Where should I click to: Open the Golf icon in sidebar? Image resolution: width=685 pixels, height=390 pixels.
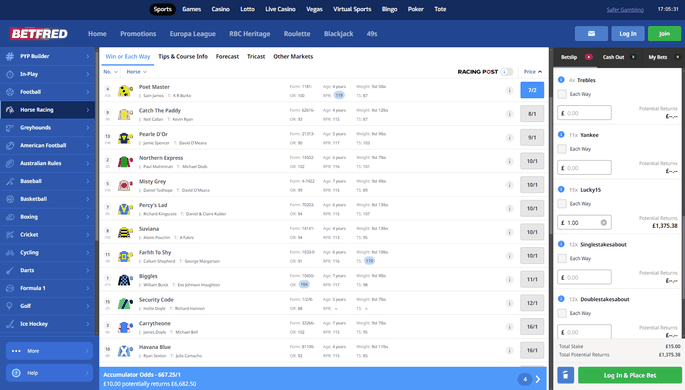(10, 306)
